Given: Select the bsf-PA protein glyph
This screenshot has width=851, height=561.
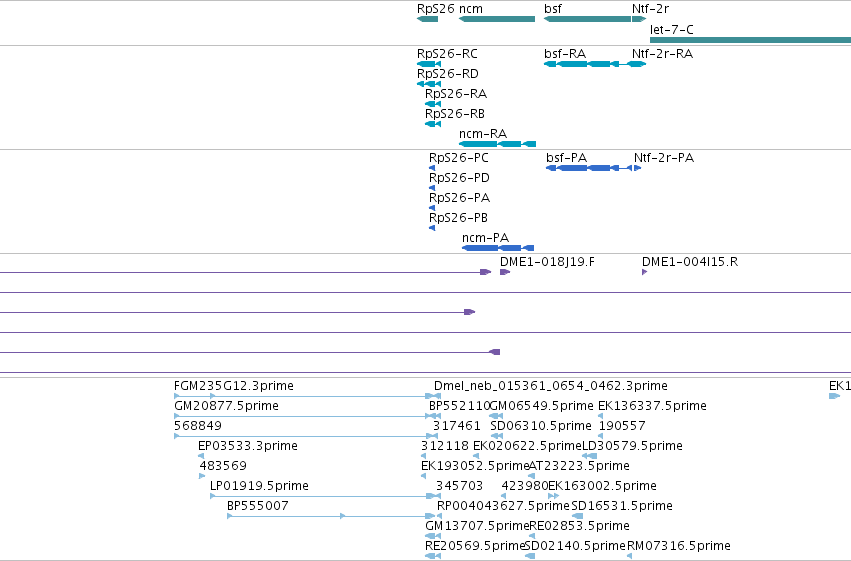Looking at the screenshot, I should 589,168.
